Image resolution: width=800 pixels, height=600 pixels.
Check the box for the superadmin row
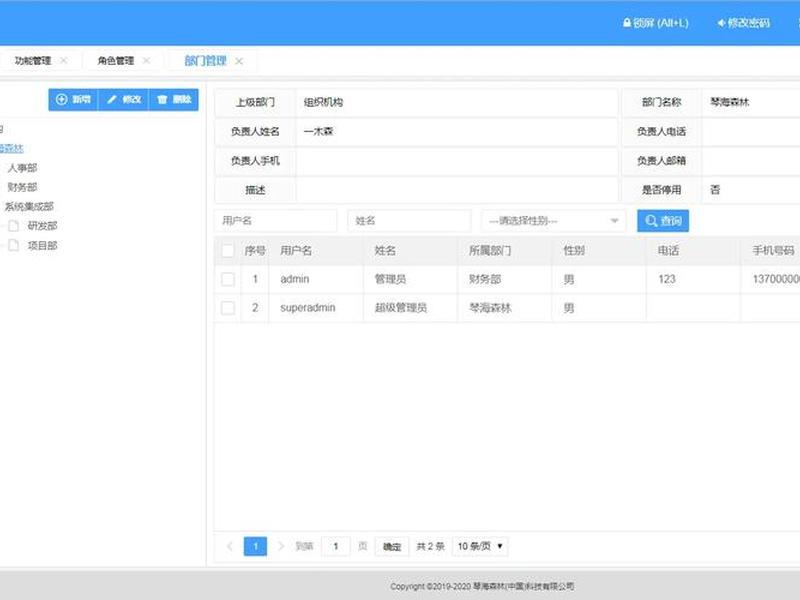(228, 308)
